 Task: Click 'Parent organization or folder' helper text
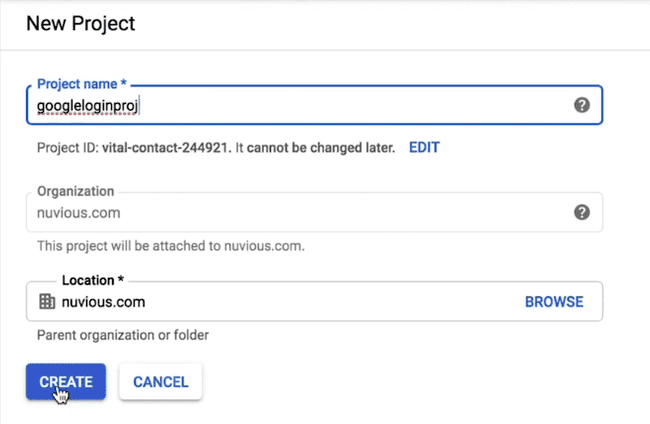[x=123, y=335]
